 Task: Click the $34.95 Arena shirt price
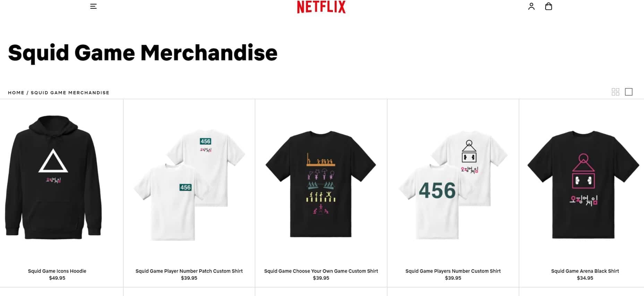click(x=585, y=278)
